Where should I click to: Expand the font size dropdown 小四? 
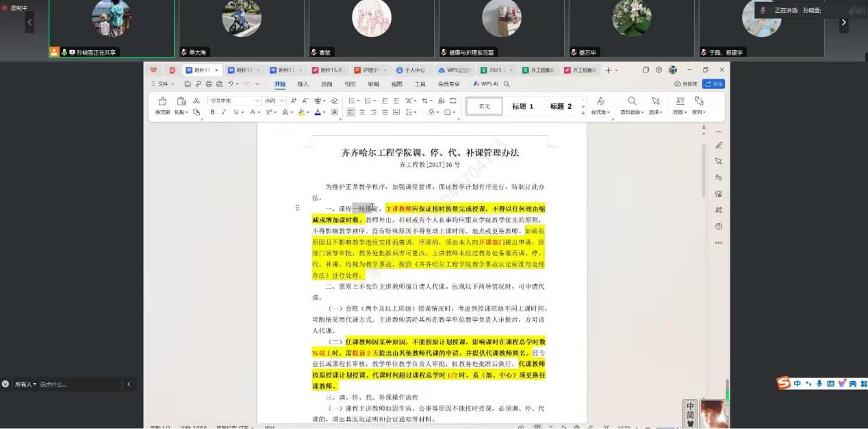tap(274, 101)
